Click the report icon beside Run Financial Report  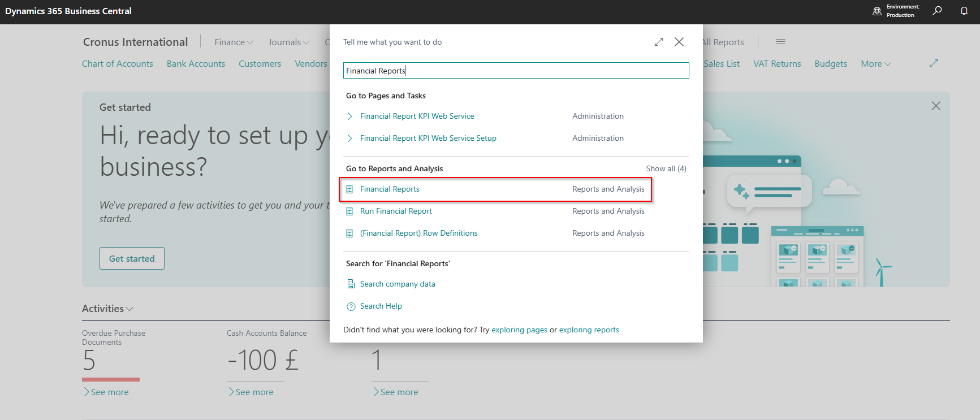349,211
